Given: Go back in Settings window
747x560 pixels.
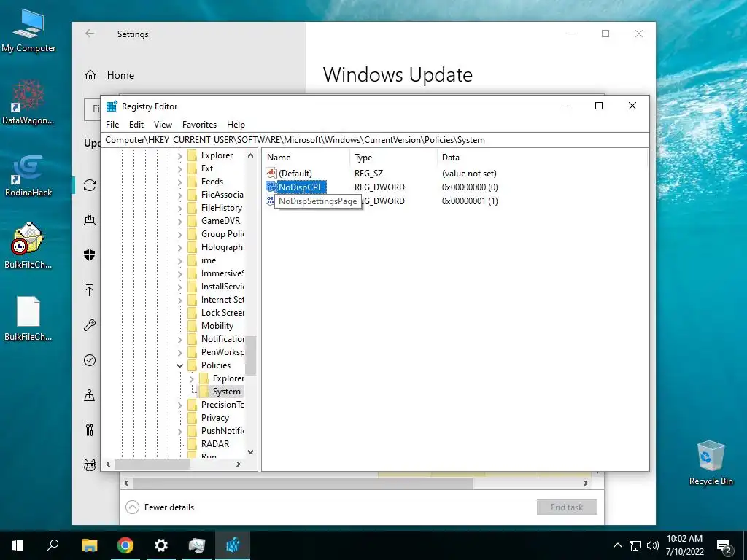Looking at the screenshot, I should (x=90, y=34).
